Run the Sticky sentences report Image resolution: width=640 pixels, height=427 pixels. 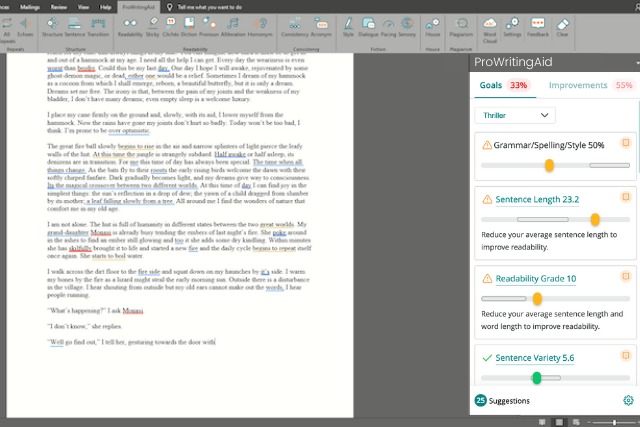point(153,28)
